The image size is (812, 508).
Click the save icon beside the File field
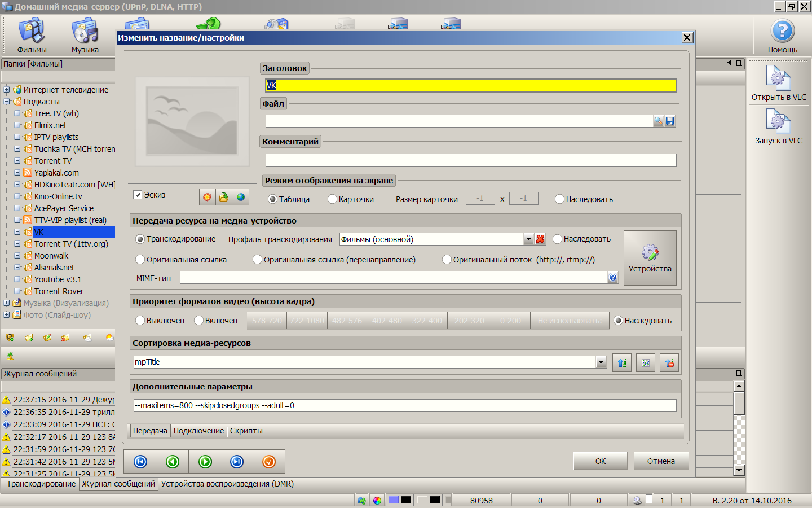coord(670,121)
